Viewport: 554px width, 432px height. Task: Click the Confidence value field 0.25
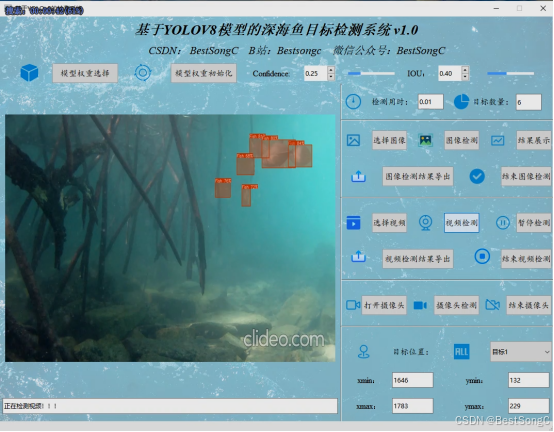coord(316,73)
